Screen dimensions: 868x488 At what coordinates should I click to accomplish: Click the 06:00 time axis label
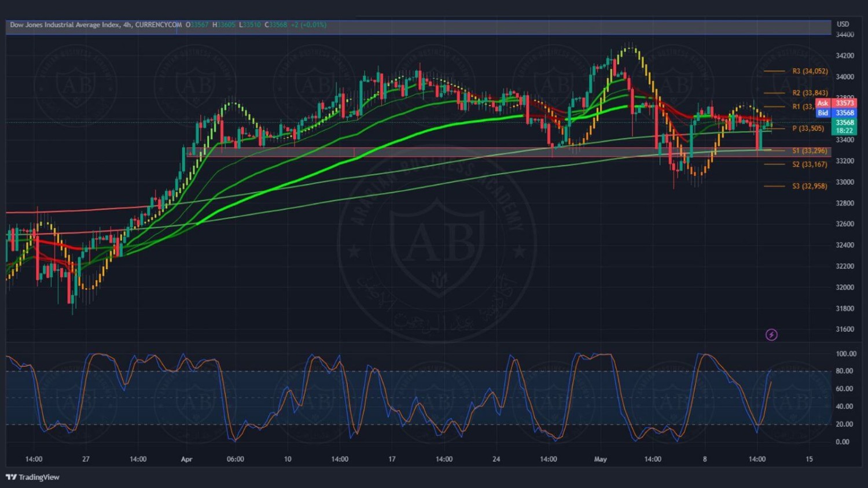click(236, 459)
